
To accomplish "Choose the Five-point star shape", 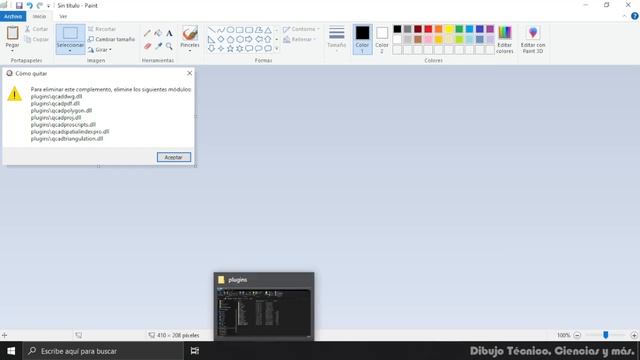I will pyautogui.click(x=230, y=49).
